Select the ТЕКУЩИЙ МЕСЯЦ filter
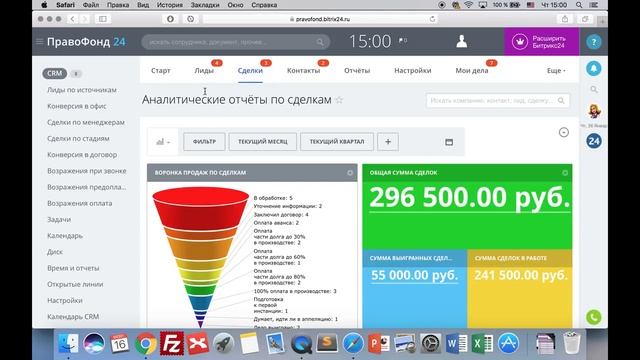 tap(263, 142)
